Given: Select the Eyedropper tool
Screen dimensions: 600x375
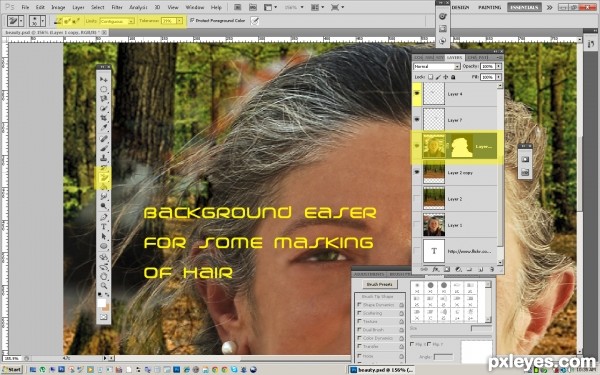Looking at the screenshot, I should (x=103, y=127).
